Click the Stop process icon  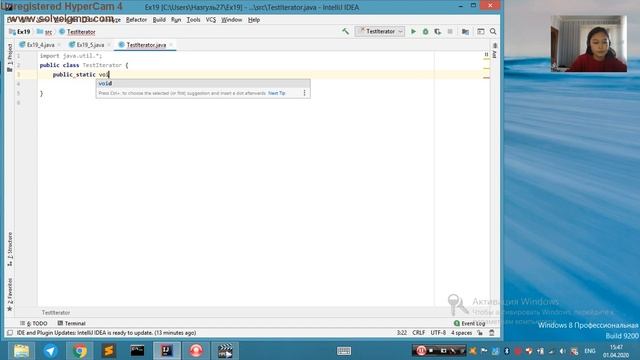(x=450, y=31)
